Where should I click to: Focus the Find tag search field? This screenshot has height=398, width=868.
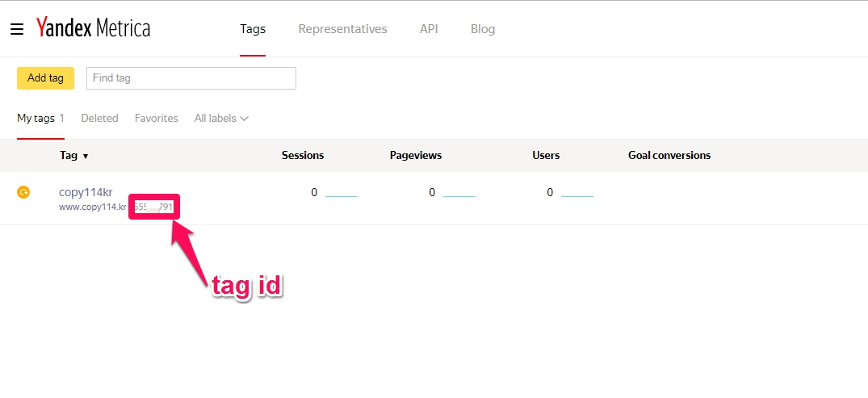point(191,78)
